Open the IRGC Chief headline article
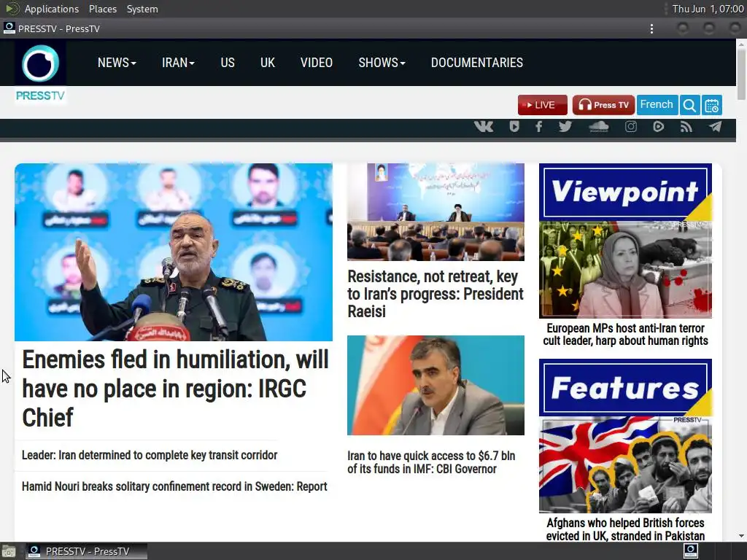This screenshot has height=560, width=747. (175, 389)
